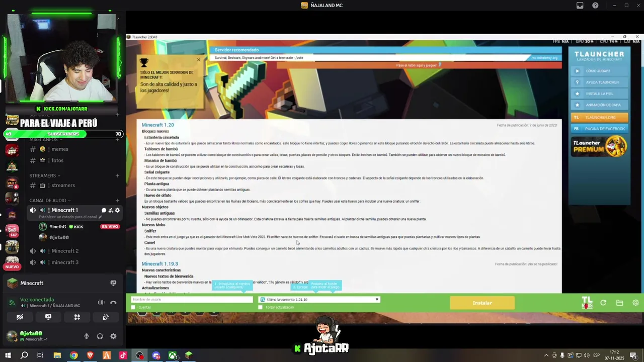The width and height of the screenshot is (644, 362).
Task: Add channel to CANAL DE AUDIO category
Action: point(117,201)
